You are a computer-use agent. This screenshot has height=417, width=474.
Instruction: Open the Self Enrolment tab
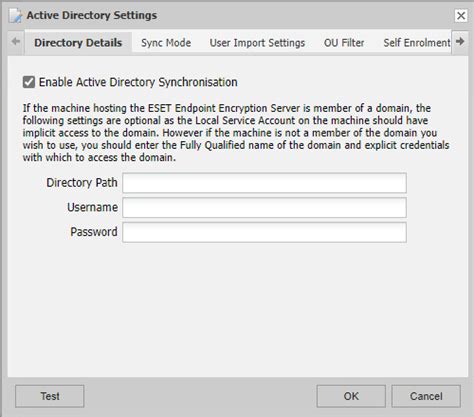click(x=417, y=43)
